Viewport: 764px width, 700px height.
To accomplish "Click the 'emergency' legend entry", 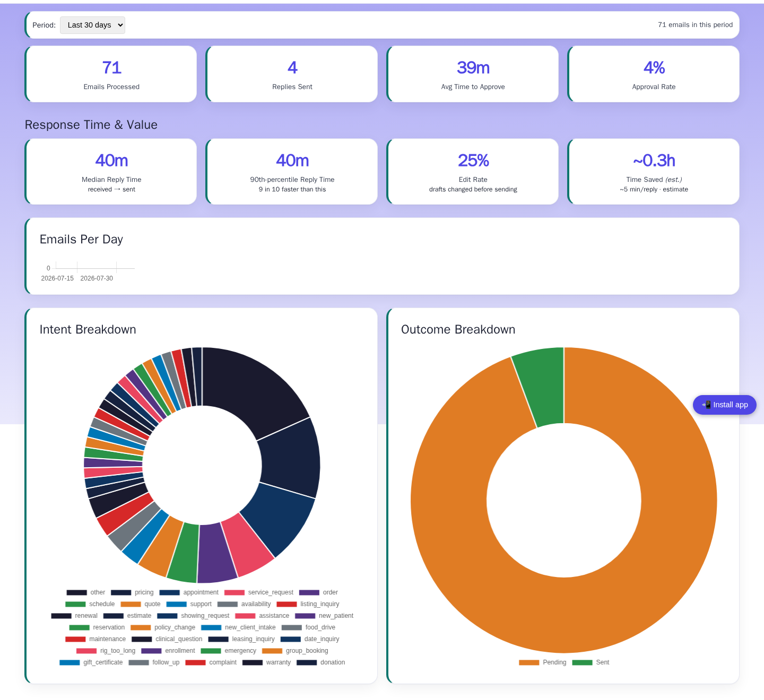I will click(228, 651).
